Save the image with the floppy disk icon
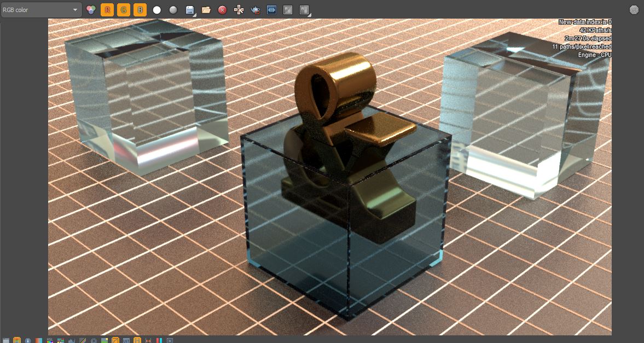The height and width of the screenshot is (343, 644). coord(190,10)
